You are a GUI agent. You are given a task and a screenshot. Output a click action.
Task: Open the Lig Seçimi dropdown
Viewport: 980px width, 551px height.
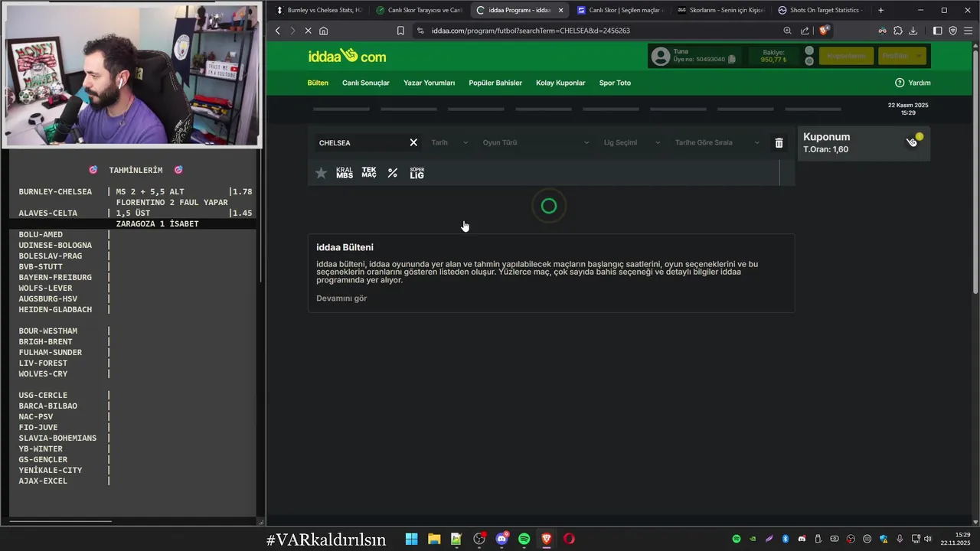632,142
